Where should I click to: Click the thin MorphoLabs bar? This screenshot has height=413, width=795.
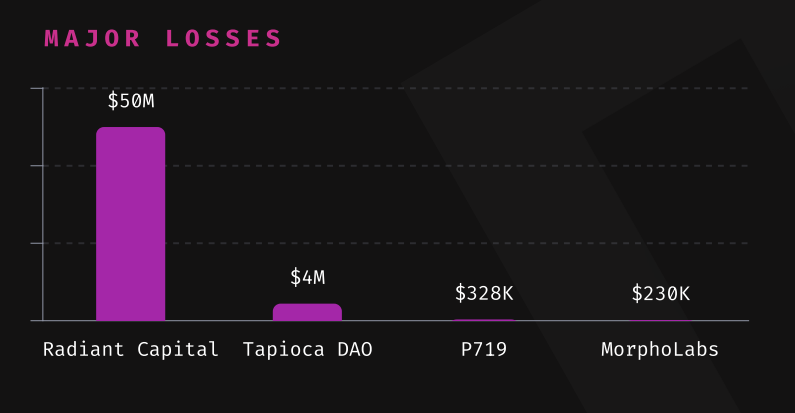660,320
